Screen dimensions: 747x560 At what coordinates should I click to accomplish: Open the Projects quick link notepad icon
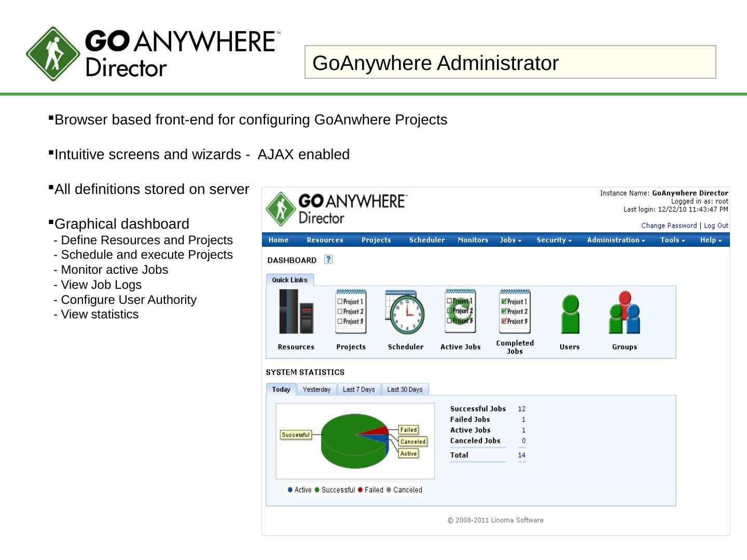tap(351, 312)
